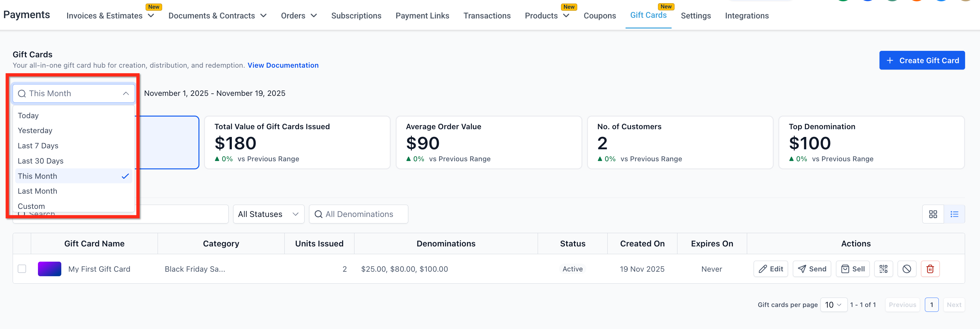
Task: Switch to list view layout
Action: pyautogui.click(x=954, y=214)
